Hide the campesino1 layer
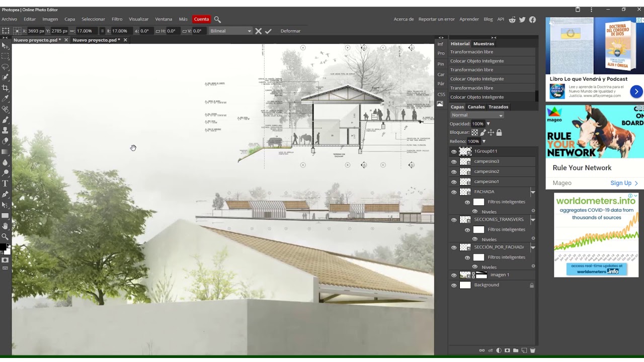 (454, 182)
